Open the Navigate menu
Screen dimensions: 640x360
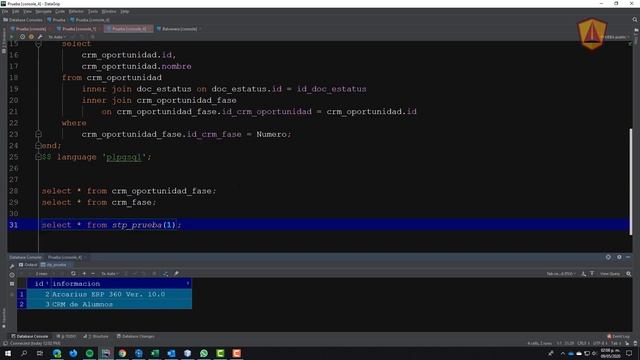point(43,11)
